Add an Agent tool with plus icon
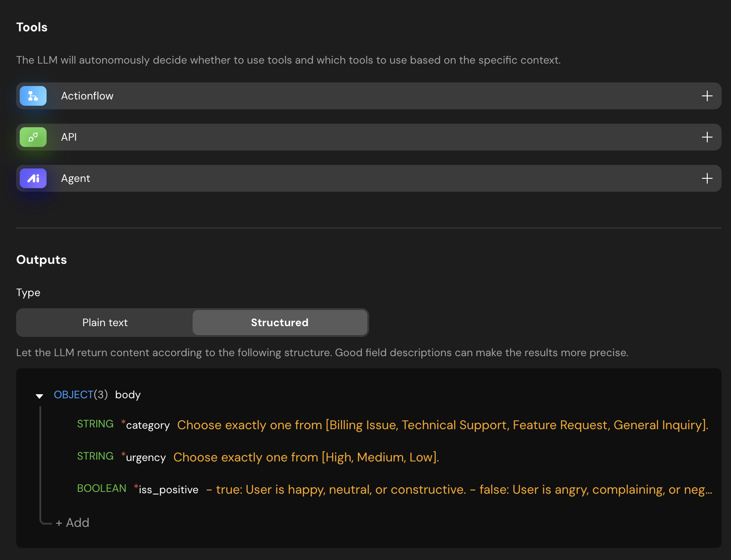This screenshot has width=731, height=560. [707, 178]
